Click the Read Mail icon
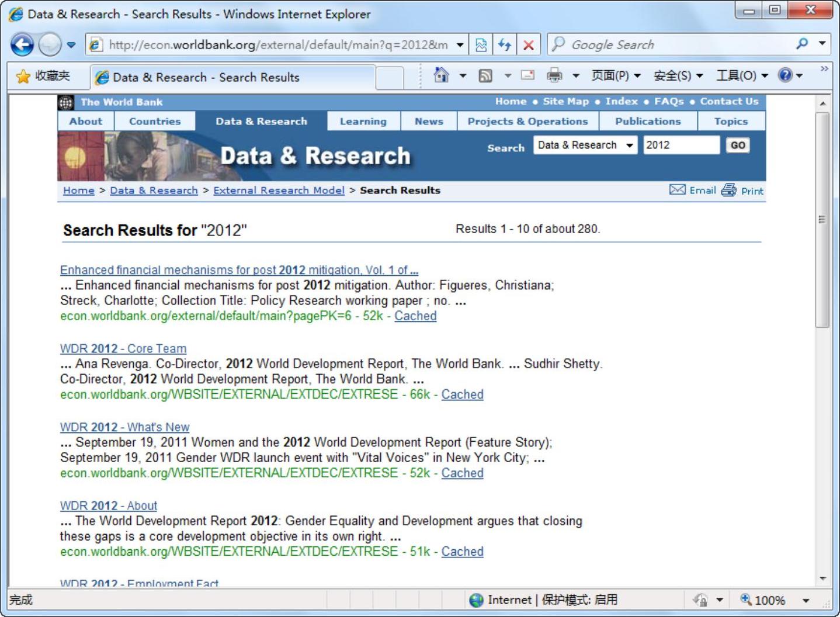 click(x=528, y=75)
